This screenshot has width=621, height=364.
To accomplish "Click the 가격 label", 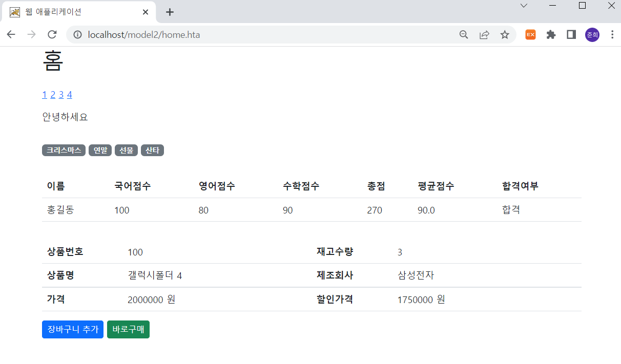I will tap(56, 299).
